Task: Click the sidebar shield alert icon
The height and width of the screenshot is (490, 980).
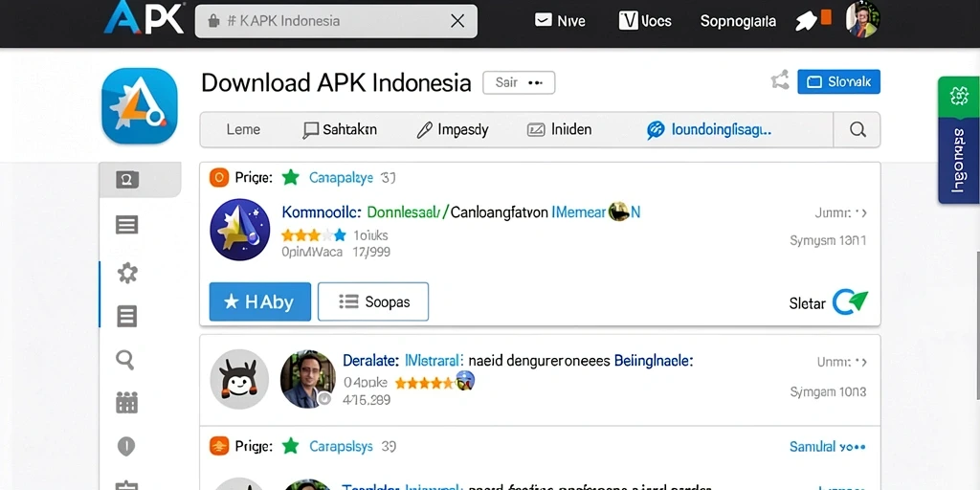Action: click(x=126, y=446)
